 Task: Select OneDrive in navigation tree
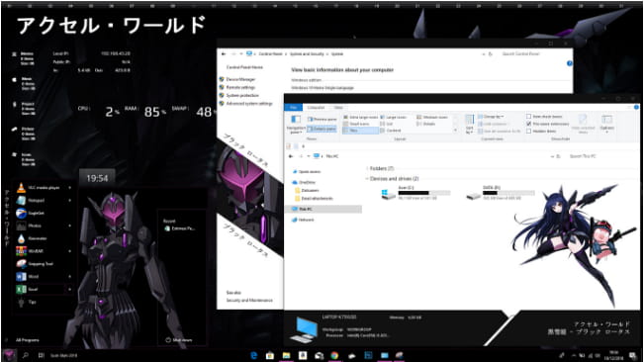(x=304, y=182)
